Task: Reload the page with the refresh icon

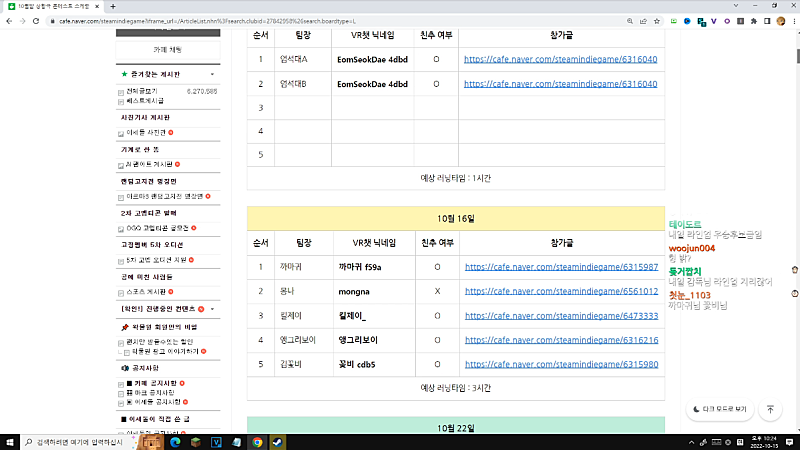Action: (x=47, y=20)
